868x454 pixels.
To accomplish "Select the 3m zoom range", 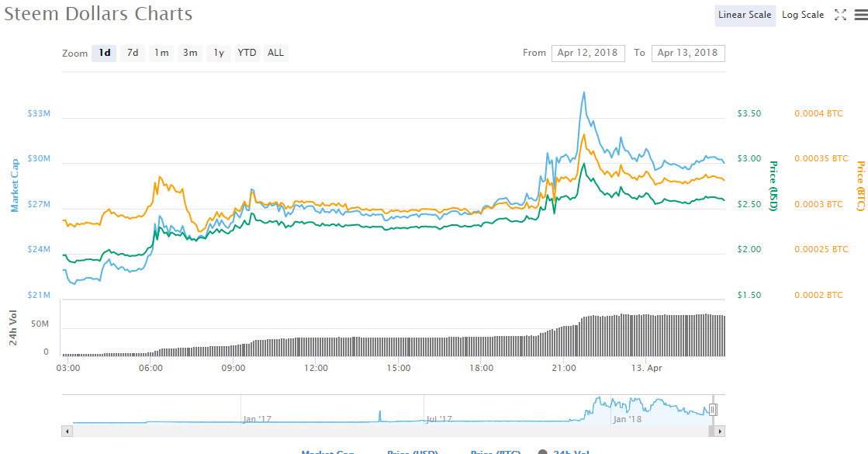I will pos(190,53).
